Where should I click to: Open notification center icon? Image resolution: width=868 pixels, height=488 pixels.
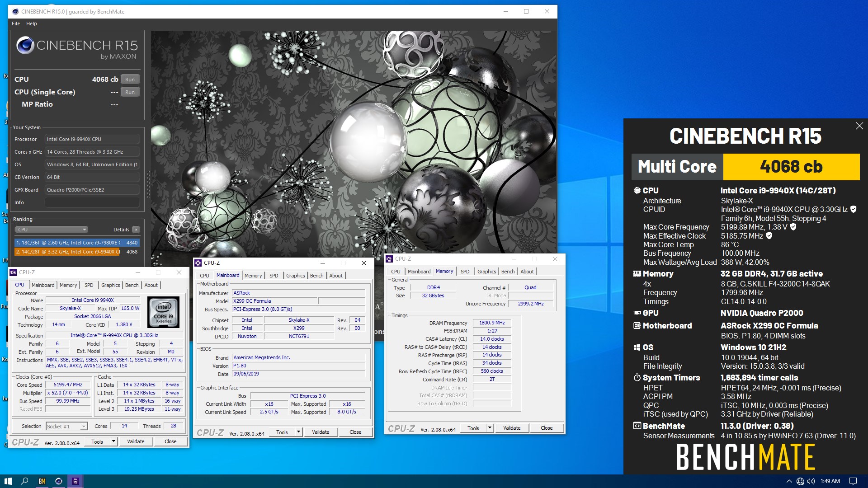click(853, 481)
